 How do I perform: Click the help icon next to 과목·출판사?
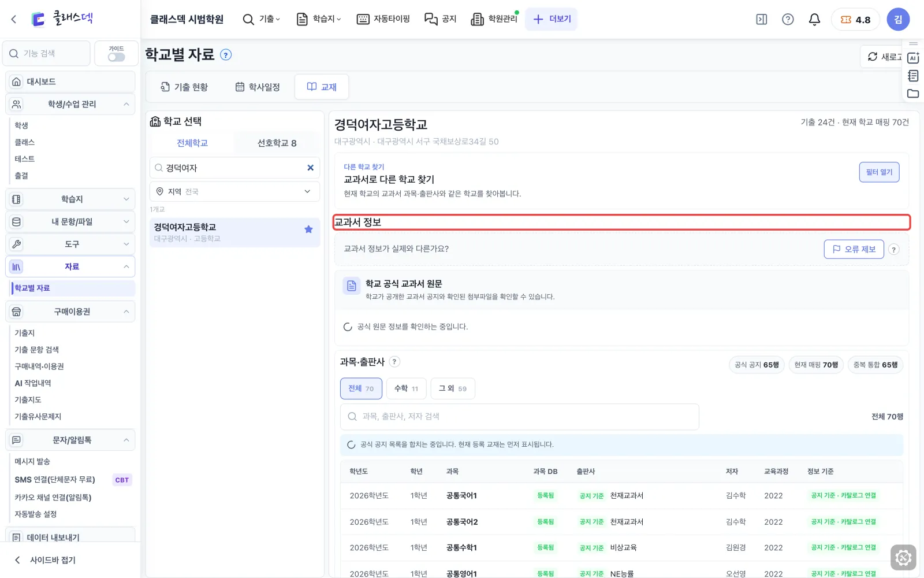(394, 362)
